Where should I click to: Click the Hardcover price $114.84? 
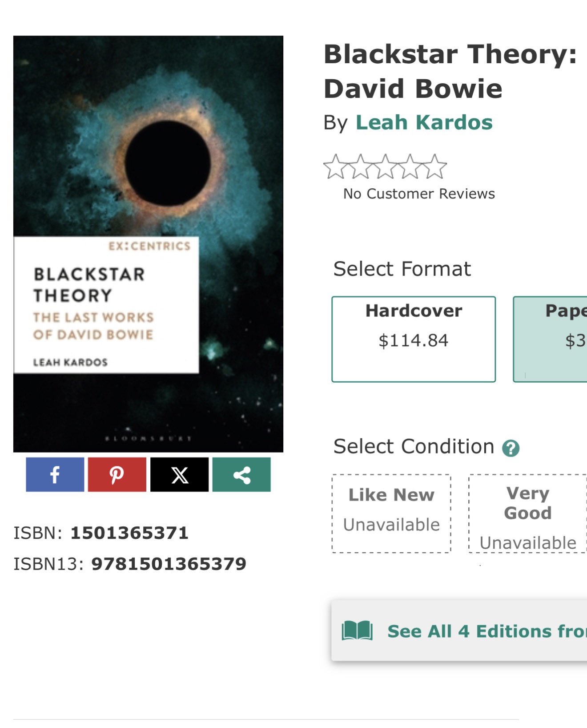[x=414, y=340]
